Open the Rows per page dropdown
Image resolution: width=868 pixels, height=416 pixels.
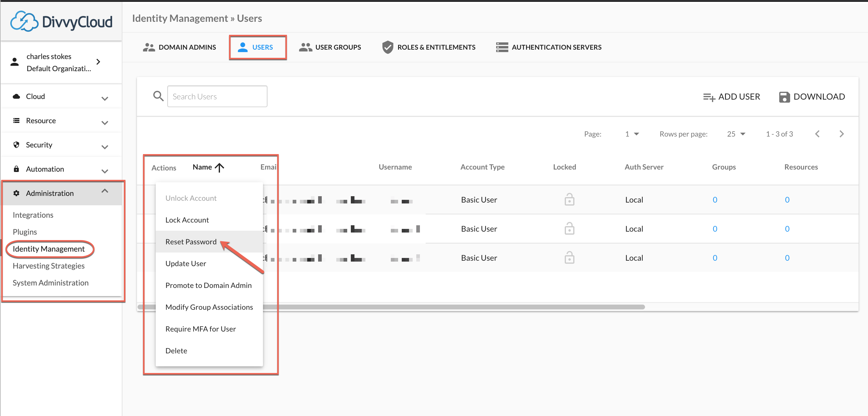tap(736, 134)
